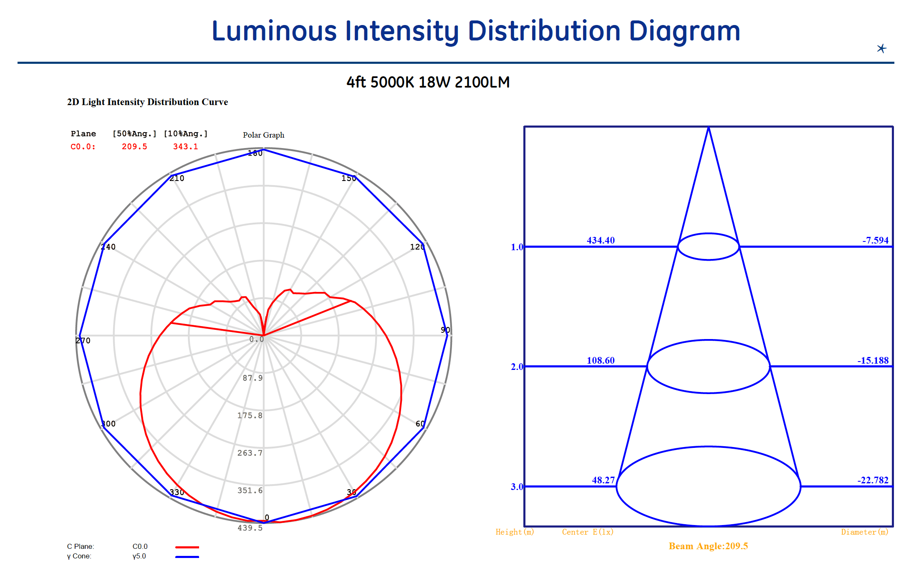This screenshot has width=924, height=573.
Task: Click the '[10%Ang.]' column header
Action: point(186,133)
